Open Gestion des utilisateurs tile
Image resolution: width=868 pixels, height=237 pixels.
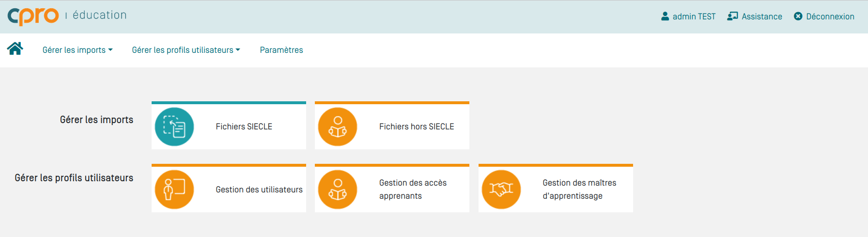[229, 188]
